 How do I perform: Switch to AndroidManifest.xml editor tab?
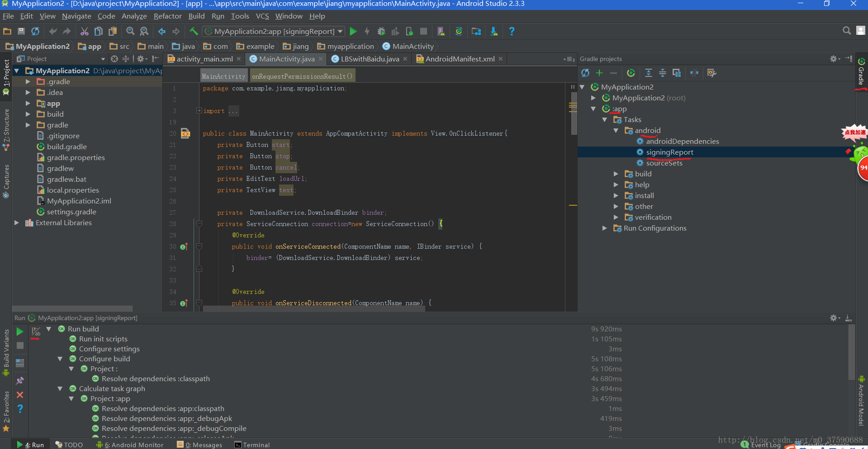click(x=460, y=59)
